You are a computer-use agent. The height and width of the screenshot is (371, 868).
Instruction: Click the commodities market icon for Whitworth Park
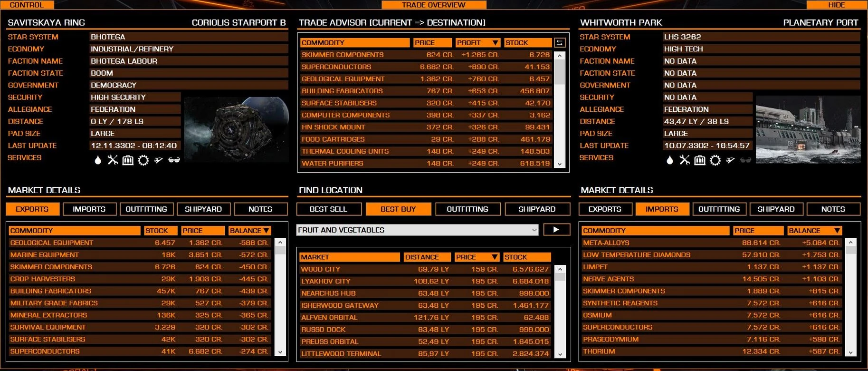coord(700,160)
